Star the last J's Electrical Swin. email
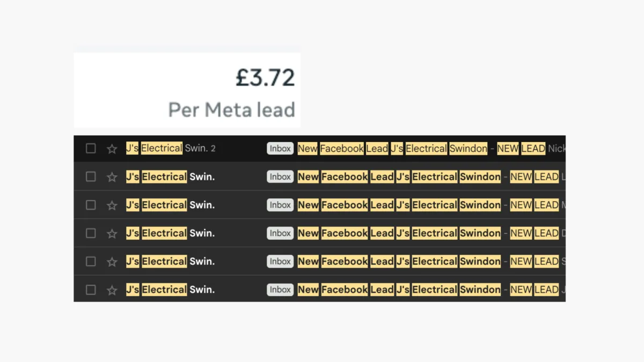The height and width of the screenshot is (362, 644). click(x=112, y=290)
